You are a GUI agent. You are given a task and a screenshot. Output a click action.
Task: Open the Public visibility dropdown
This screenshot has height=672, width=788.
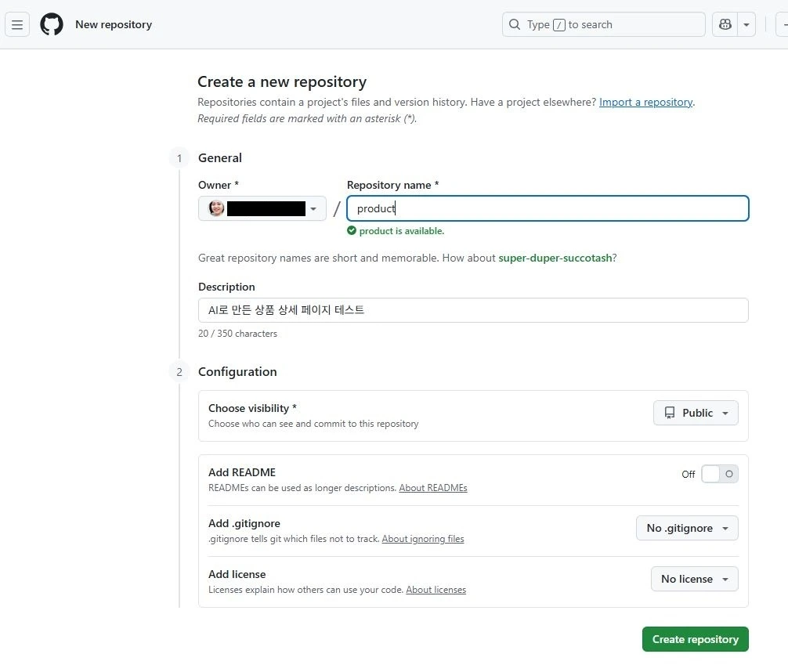point(696,413)
